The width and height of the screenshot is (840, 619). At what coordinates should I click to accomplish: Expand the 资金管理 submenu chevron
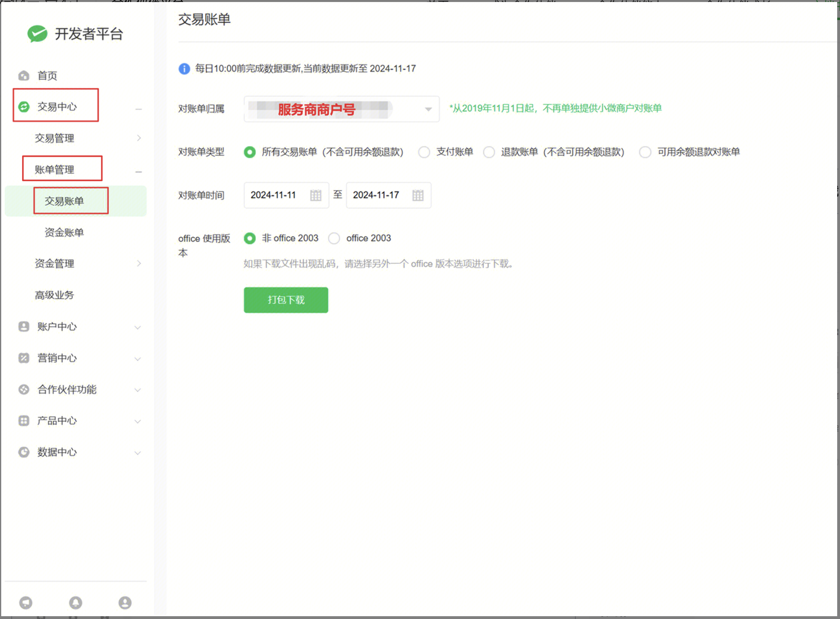(x=139, y=263)
